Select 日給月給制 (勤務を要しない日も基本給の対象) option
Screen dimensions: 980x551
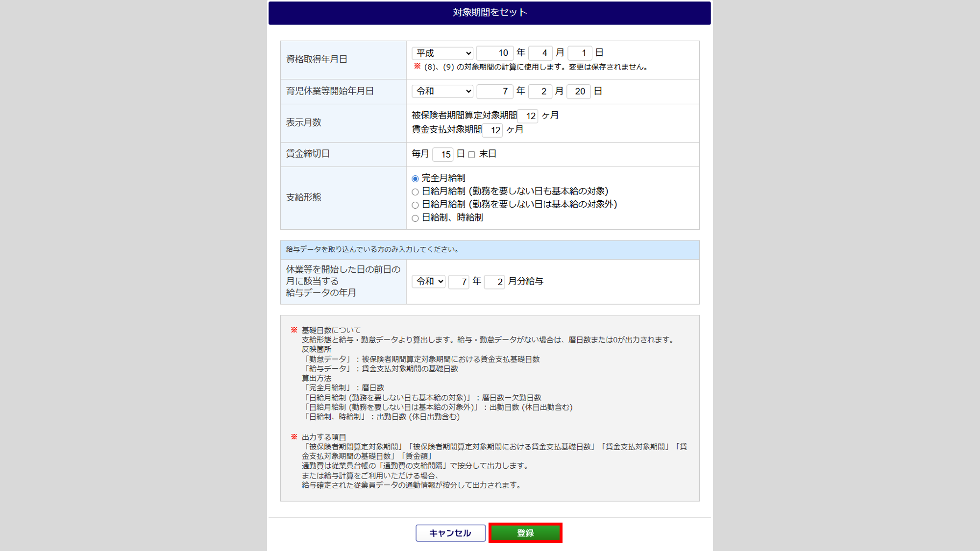[x=415, y=192]
